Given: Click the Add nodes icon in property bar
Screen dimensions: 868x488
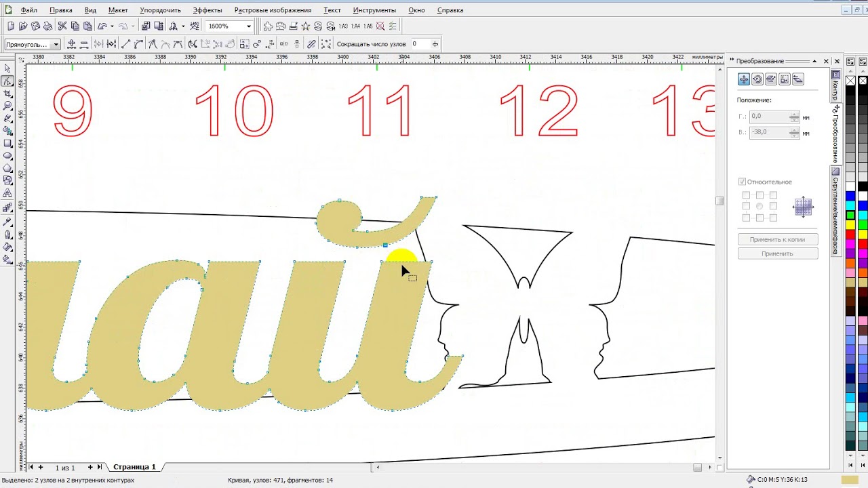Looking at the screenshot, I should tap(71, 44).
